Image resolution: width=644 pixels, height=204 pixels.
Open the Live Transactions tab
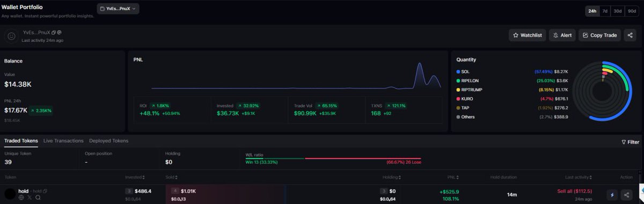[63, 141]
